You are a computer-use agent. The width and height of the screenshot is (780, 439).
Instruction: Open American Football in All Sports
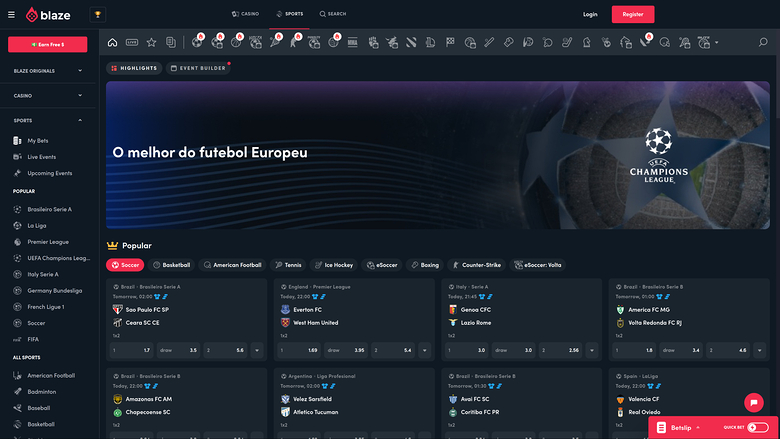(x=51, y=375)
